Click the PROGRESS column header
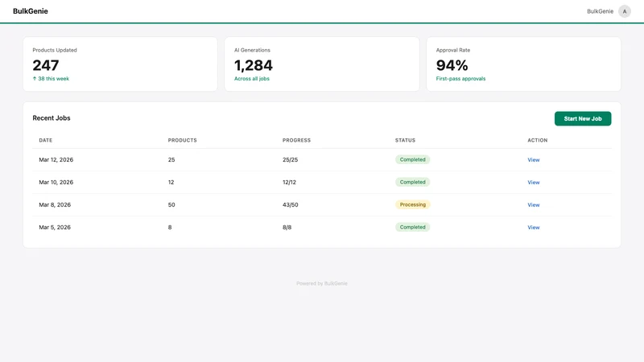Screen dimensions: 644x362 296,140
